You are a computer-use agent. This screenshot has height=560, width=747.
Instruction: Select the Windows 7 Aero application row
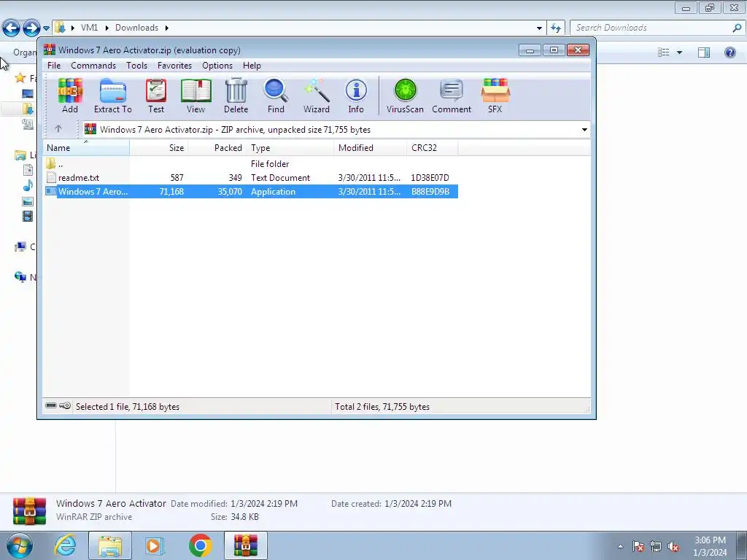[251, 192]
